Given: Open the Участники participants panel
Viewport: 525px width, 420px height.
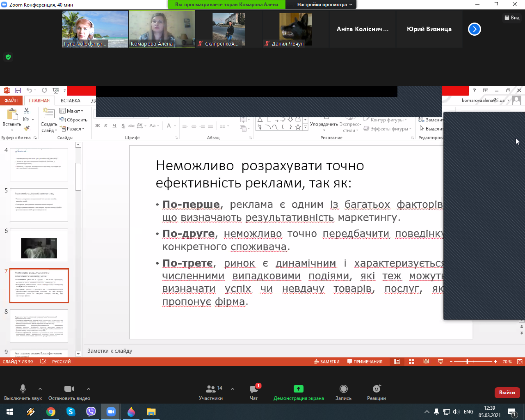Looking at the screenshot, I should pos(211,392).
